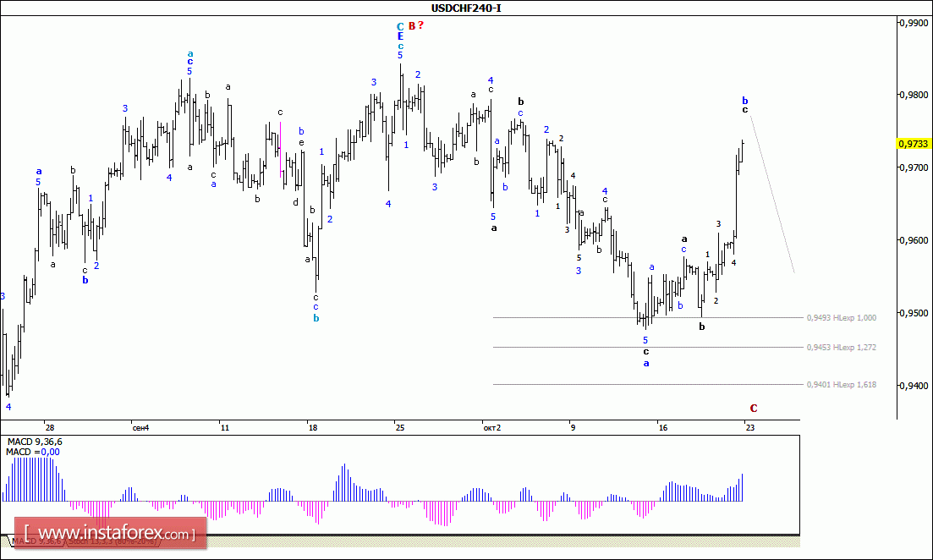933x560 pixels.
Task: Select the red B wave label at top
Action: pos(412,26)
